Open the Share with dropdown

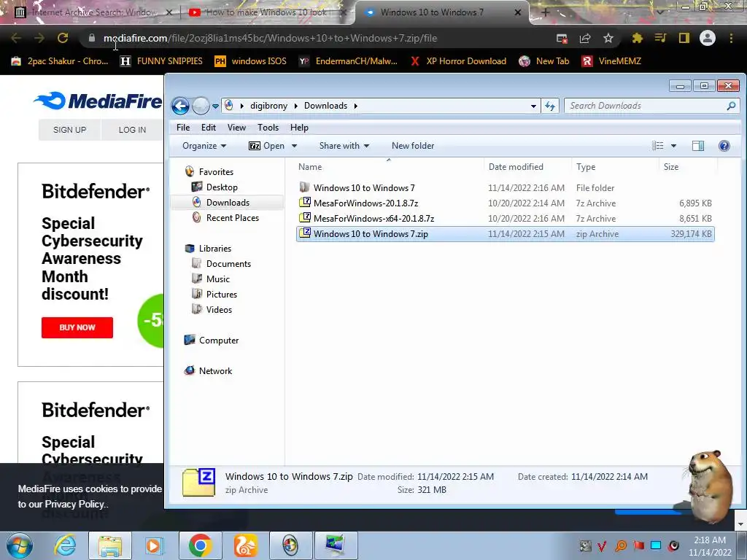(x=344, y=146)
